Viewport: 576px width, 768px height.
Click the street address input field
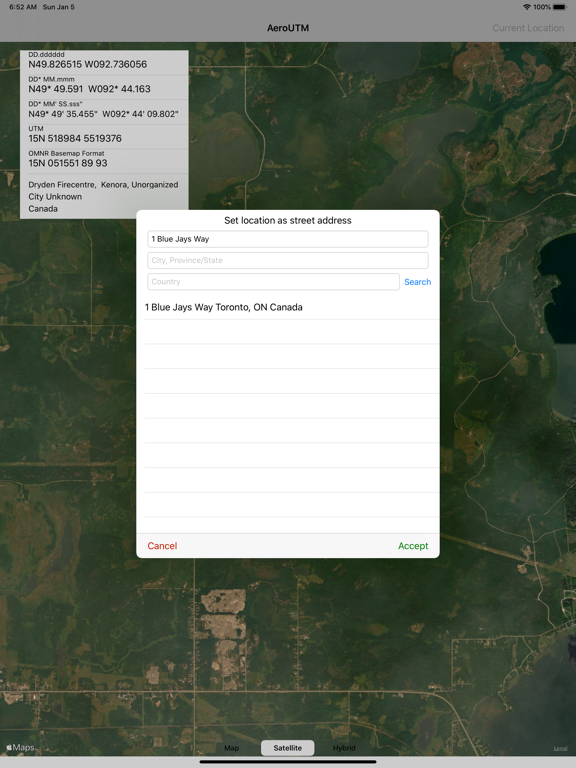288,239
